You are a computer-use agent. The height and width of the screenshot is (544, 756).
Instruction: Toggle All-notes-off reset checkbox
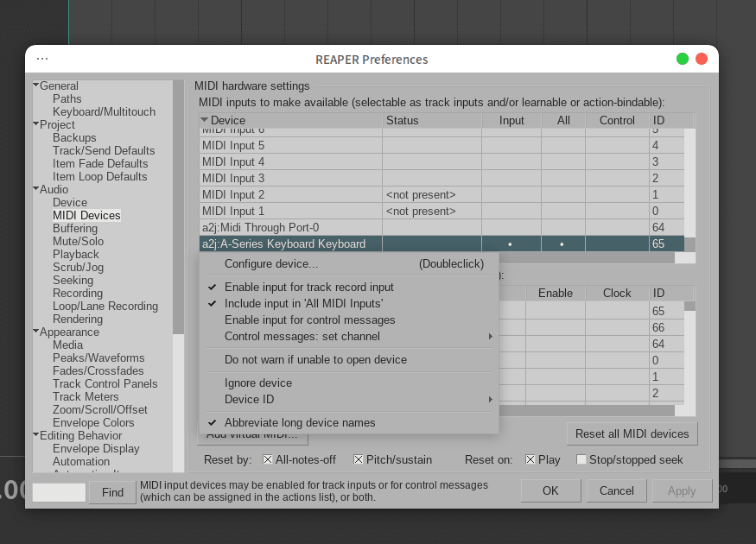(268, 459)
